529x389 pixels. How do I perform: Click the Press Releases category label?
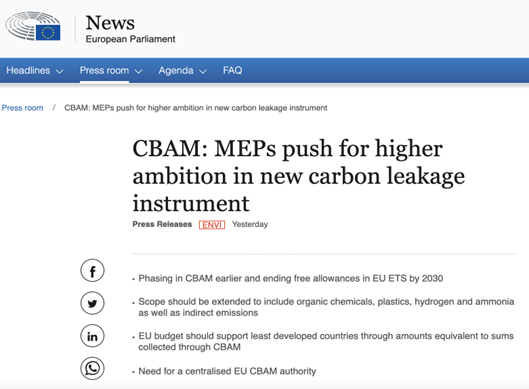(162, 224)
